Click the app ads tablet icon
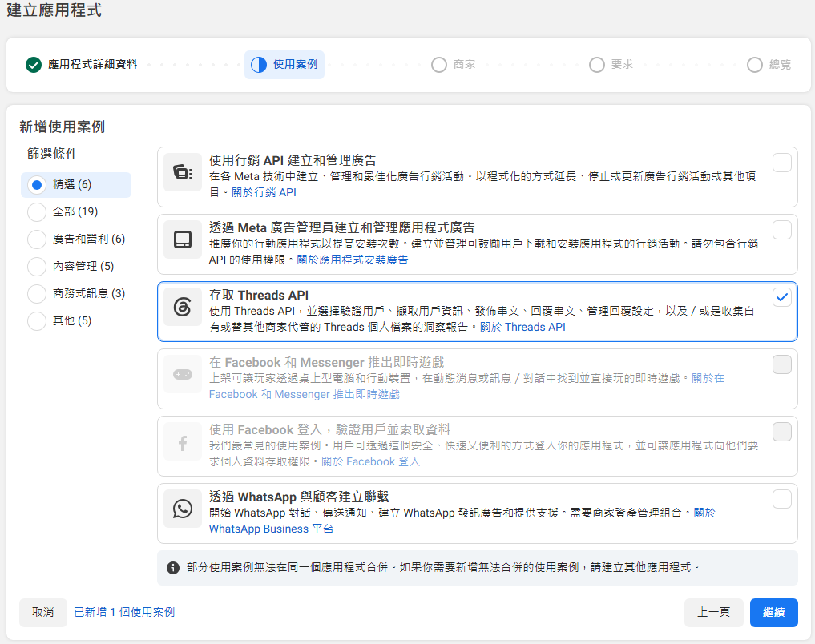The width and height of the screenshot is (815, 644). (183, 239)
